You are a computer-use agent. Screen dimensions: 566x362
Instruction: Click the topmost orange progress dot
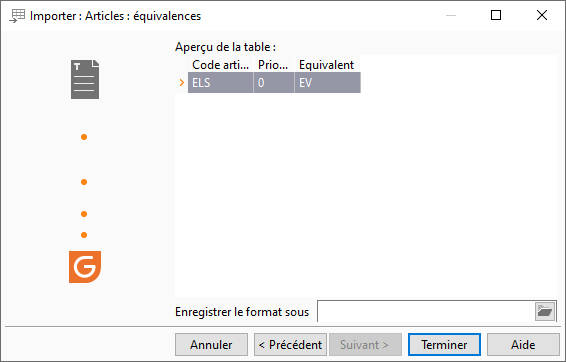pyautogui.click(x=84, y=137)
